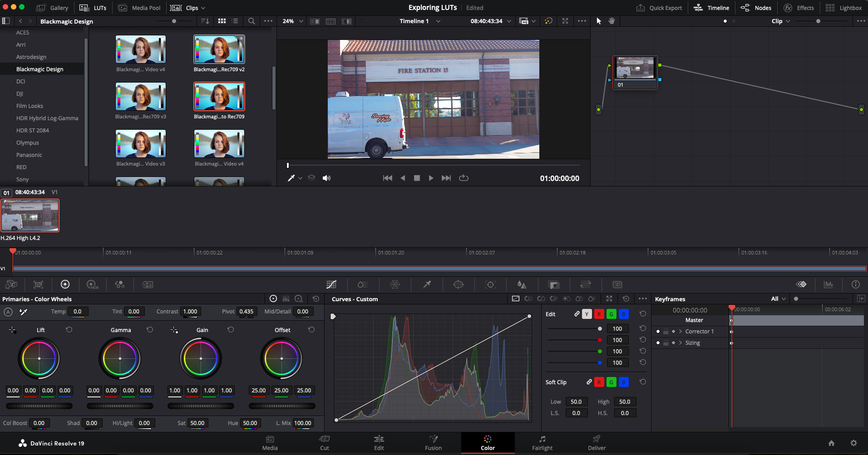Show the Lightbox view
Viewport: 868px width, 455px height.
(x=843, y=8)
